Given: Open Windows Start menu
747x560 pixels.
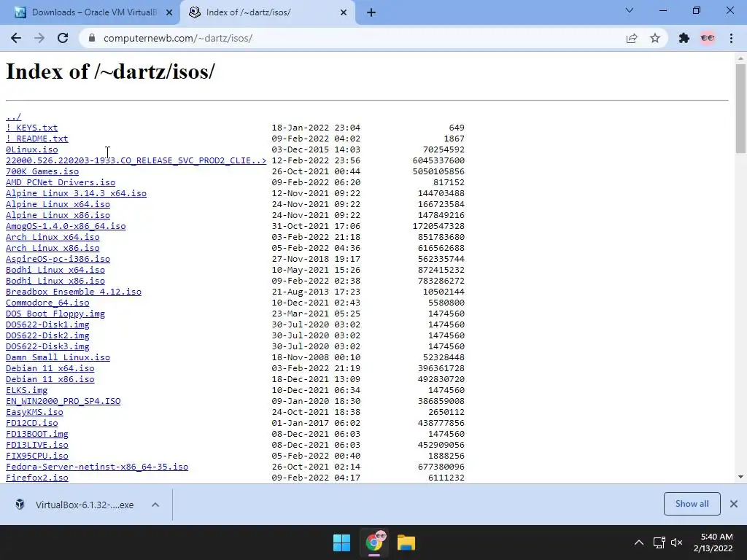Looking at the screenshot, I should 341,542.
